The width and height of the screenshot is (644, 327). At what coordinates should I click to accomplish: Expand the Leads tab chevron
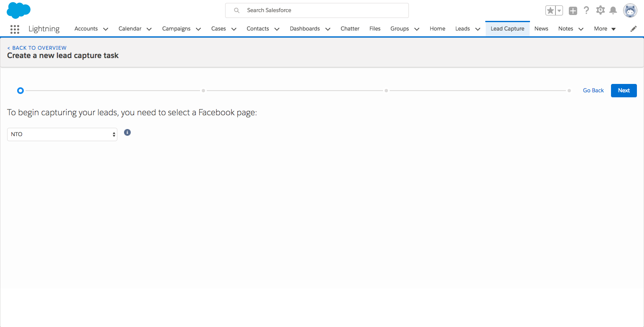pyautogui.click(x=478, y=29)
